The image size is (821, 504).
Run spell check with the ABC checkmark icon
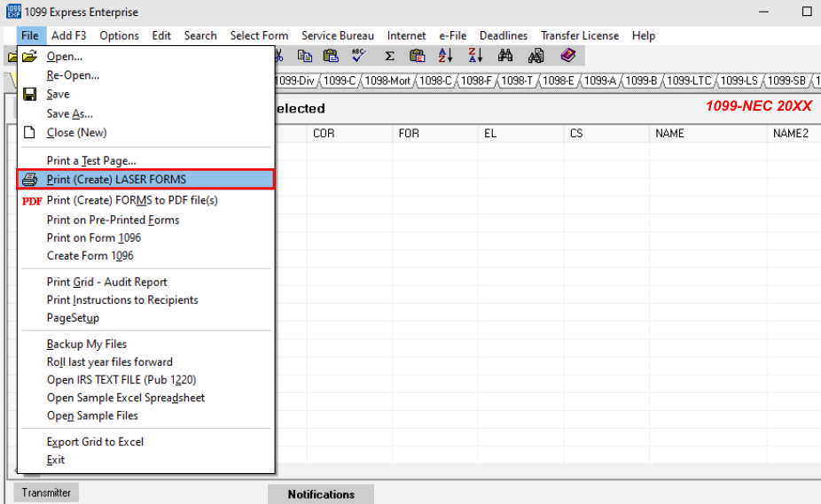(x=359, y=56)
